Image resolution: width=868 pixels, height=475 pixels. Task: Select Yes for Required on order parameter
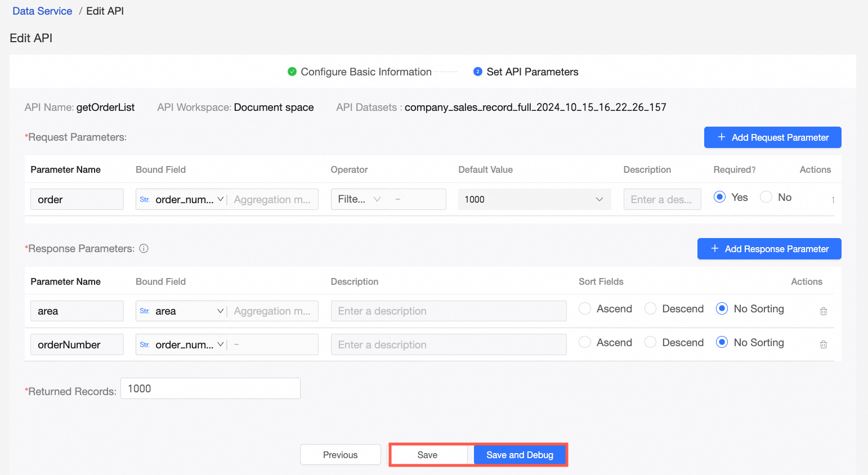point(719,197)
